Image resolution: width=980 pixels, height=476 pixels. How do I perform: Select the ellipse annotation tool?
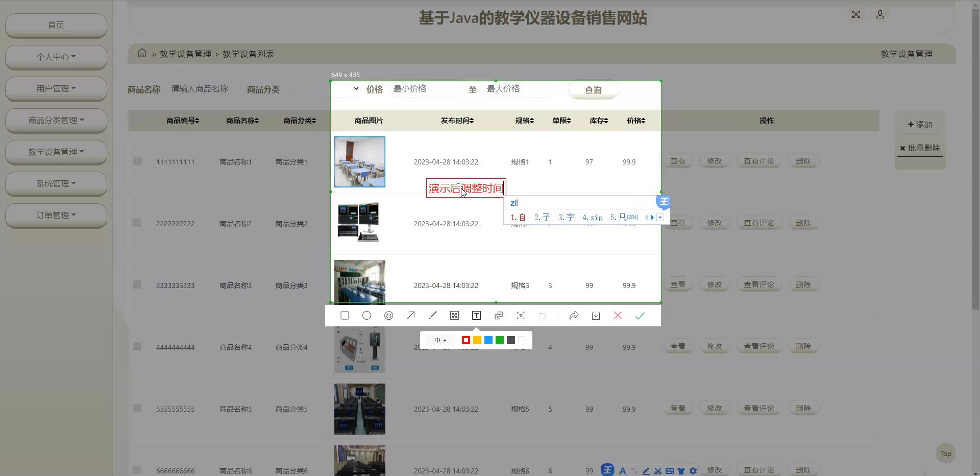pyautogui.click(x=366, y=316)
